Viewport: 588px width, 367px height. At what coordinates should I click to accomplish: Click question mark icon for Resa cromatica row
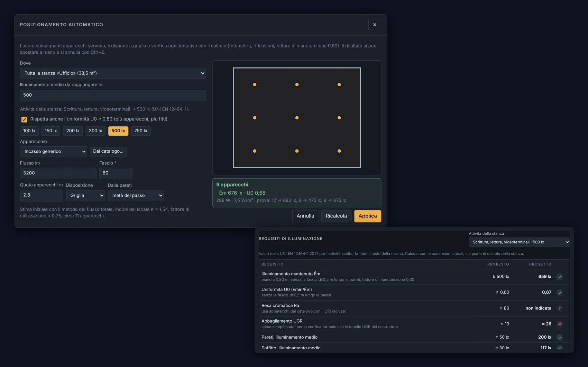[x=560, y=308]
